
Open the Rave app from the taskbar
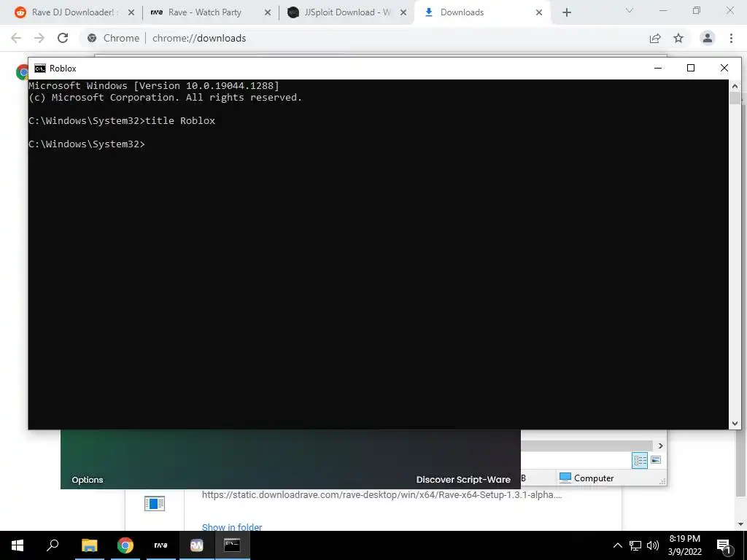[x=160, y=545]
